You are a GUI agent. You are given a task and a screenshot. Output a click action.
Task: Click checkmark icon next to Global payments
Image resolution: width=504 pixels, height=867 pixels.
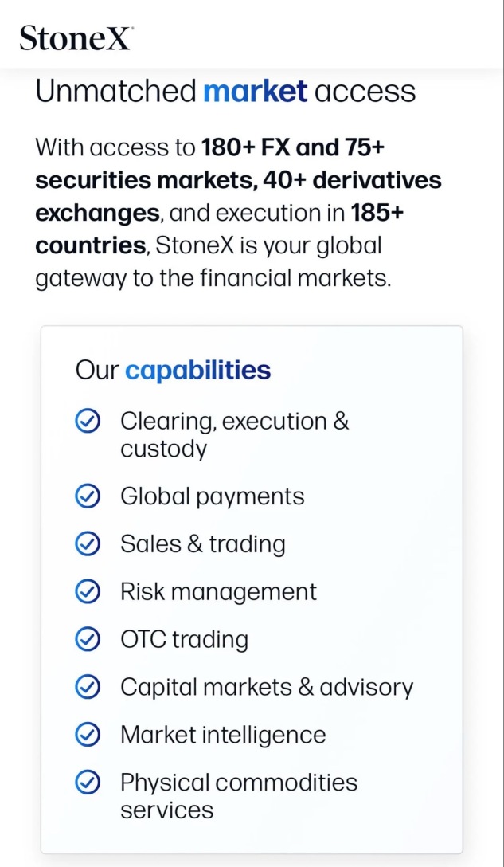pyautogui.click(x=87, y=496)
